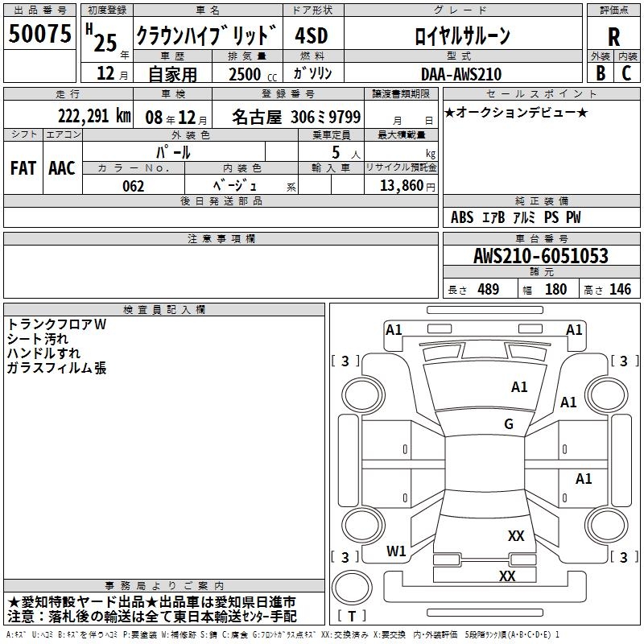
Task: Select the 車台番号 header
Action: pyautogui.click(x=541, y=238)
